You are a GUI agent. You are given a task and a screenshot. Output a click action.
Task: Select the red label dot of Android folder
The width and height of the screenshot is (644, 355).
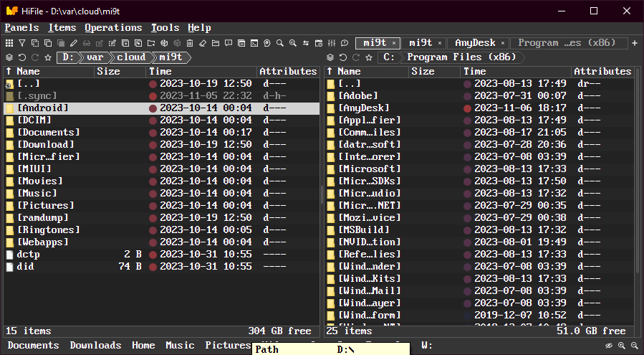coord(153,108)
